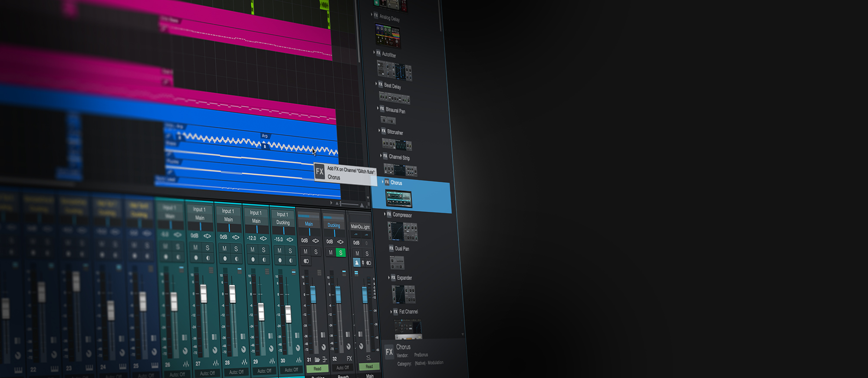The height and width of the screenshot is (378, 868).
Task: Expand the Chorus effect entry
Action: (x=383, y=182)
